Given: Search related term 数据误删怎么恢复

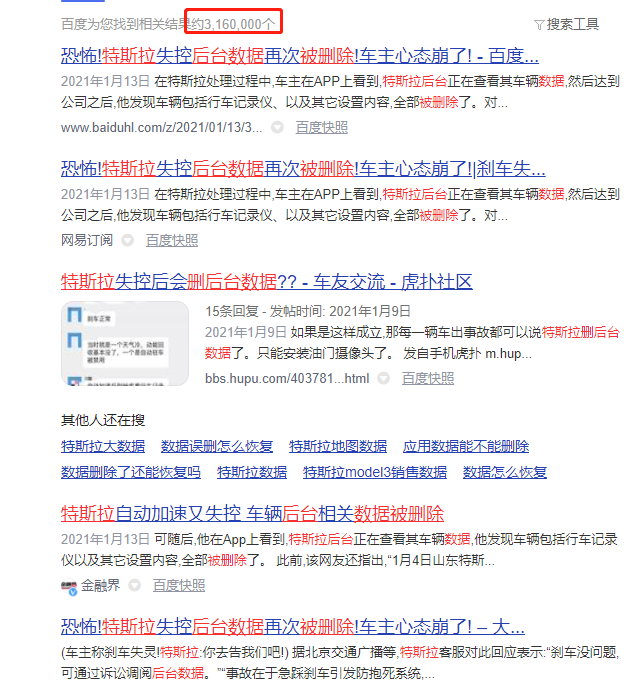Looking at the screenshot, I should coord(217,446).
